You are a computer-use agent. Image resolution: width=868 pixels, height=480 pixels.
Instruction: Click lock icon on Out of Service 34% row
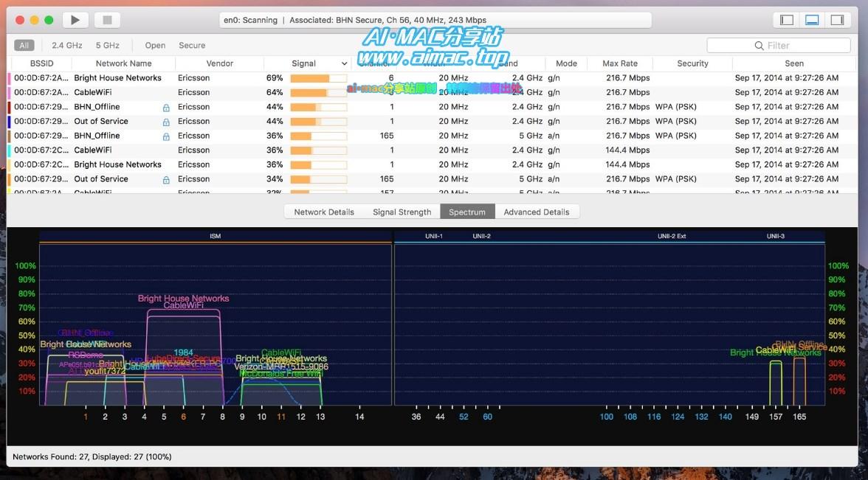point(166,179)
